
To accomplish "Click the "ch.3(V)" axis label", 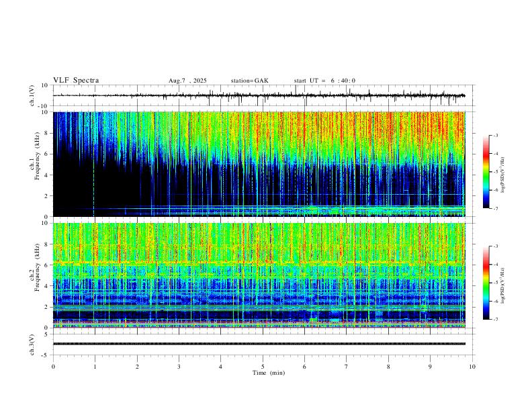I will coord(32,345).
